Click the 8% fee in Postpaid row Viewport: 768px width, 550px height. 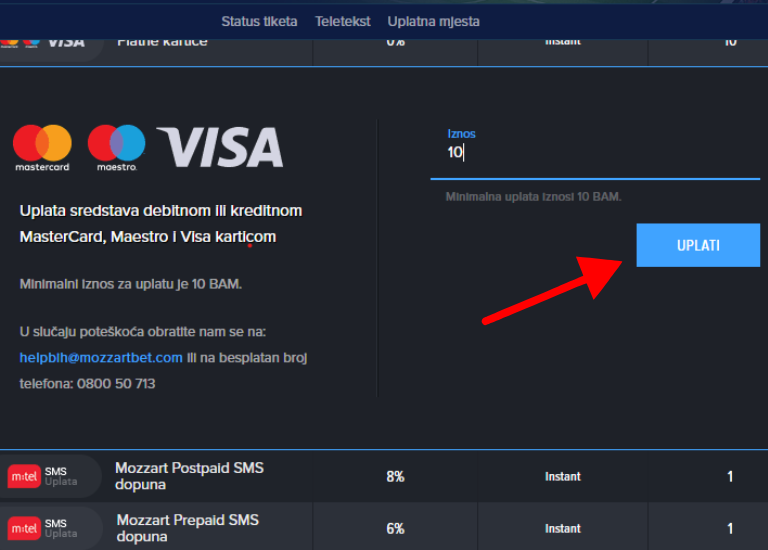[x=395, y=477]
